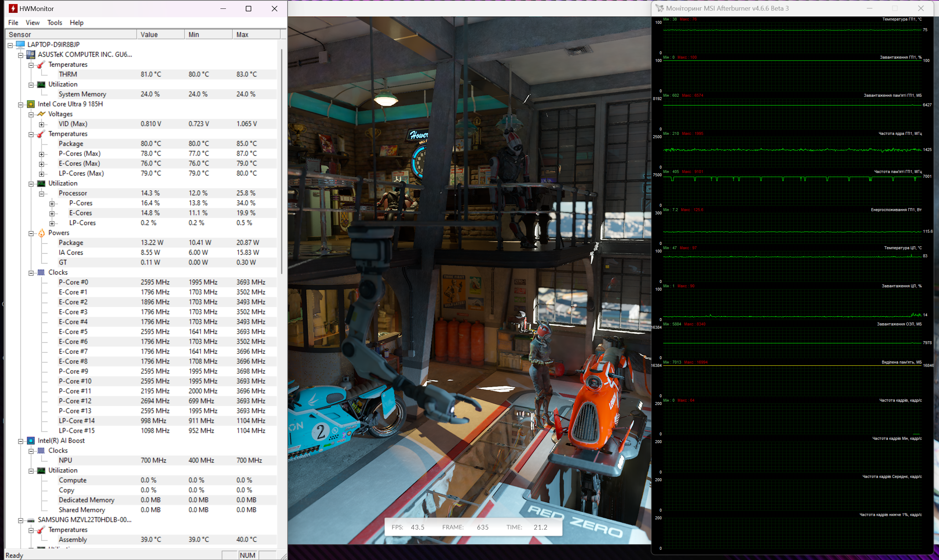Collapse the ASUSTeK COMPUTER INC. node
This screenshot has height=560, width=939.
[x=21, y=55]
